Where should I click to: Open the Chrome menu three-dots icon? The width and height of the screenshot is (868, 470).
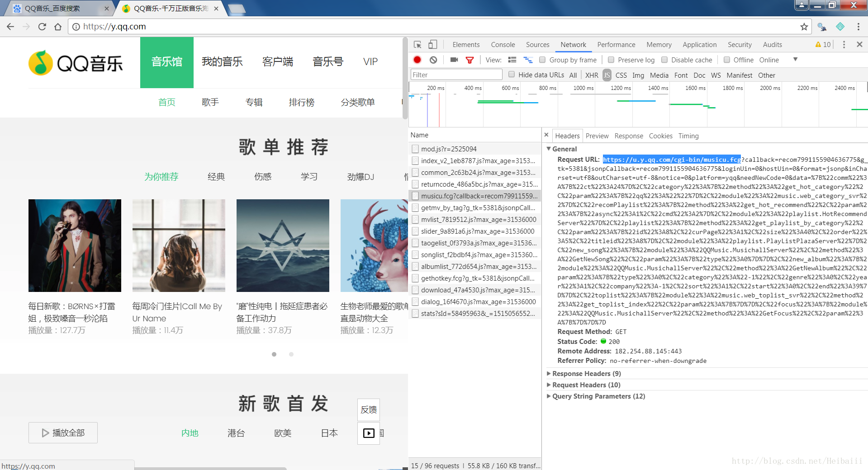[x=858, y=27]
